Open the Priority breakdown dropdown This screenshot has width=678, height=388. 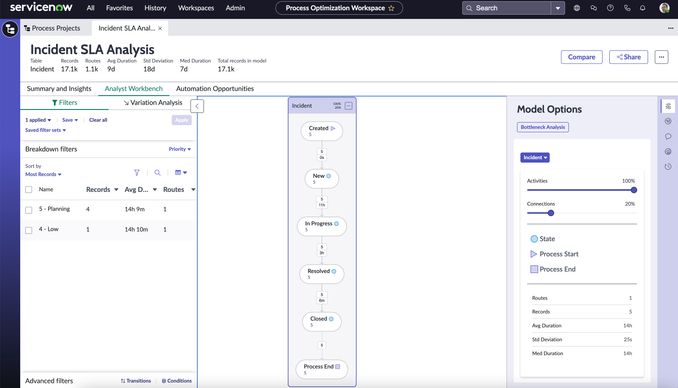point(179,149)
